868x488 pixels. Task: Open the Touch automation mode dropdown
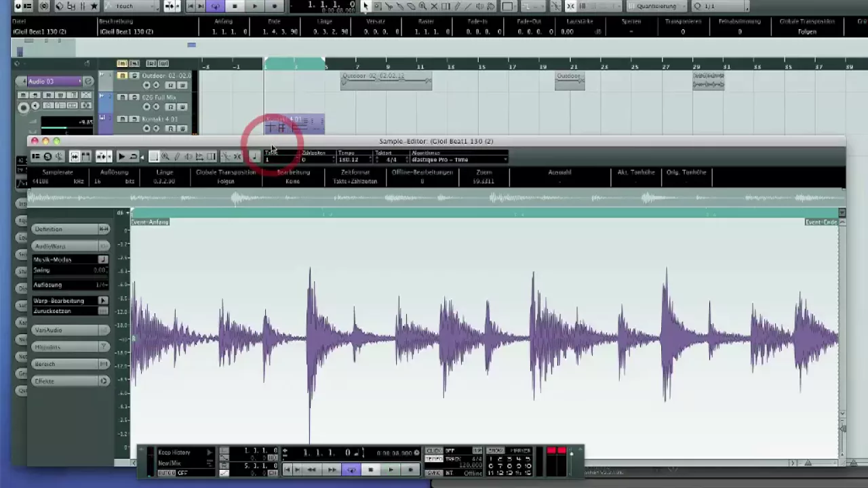pos(133,6)
